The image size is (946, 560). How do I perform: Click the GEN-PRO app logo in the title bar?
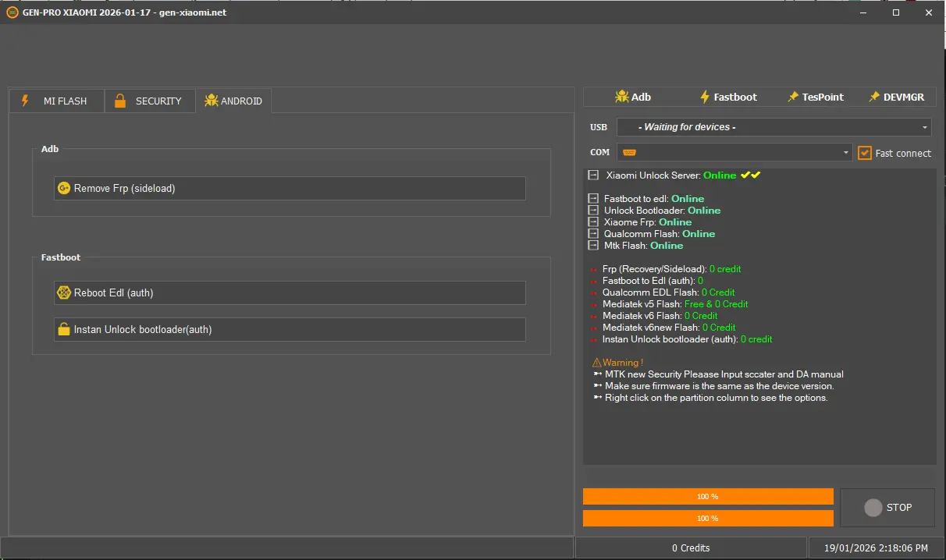(12, 12)
